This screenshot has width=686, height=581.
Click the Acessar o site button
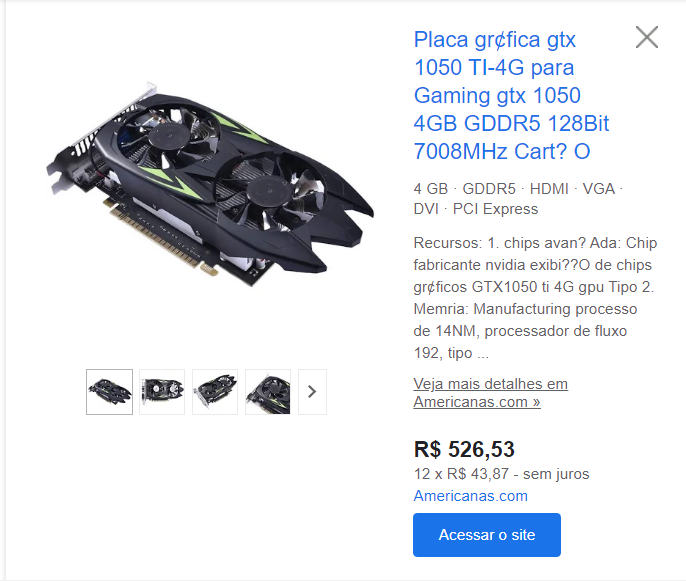click(486, 535)
